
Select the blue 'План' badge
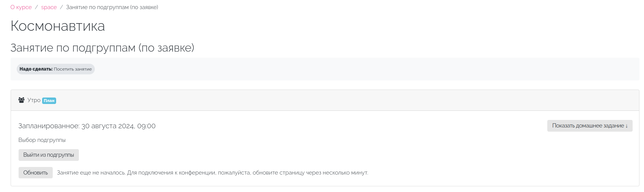click(49, 101)
